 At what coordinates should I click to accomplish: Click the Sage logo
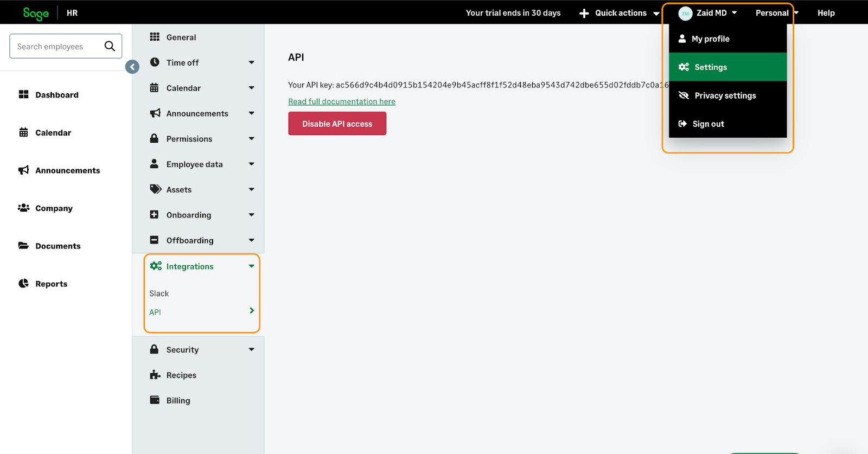click(36, 14)
